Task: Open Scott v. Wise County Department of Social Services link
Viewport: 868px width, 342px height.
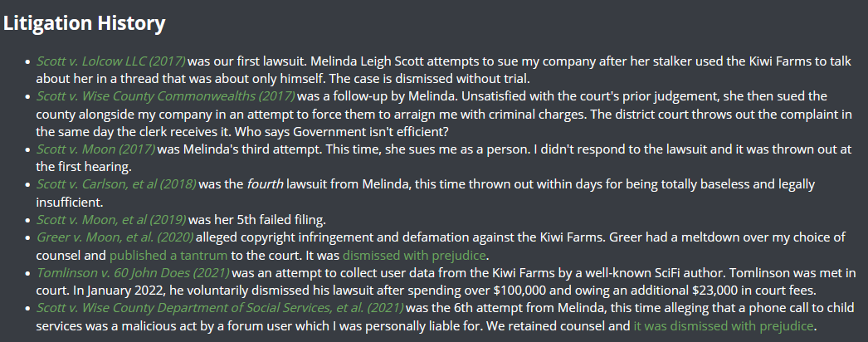Action: coord(221,308)
